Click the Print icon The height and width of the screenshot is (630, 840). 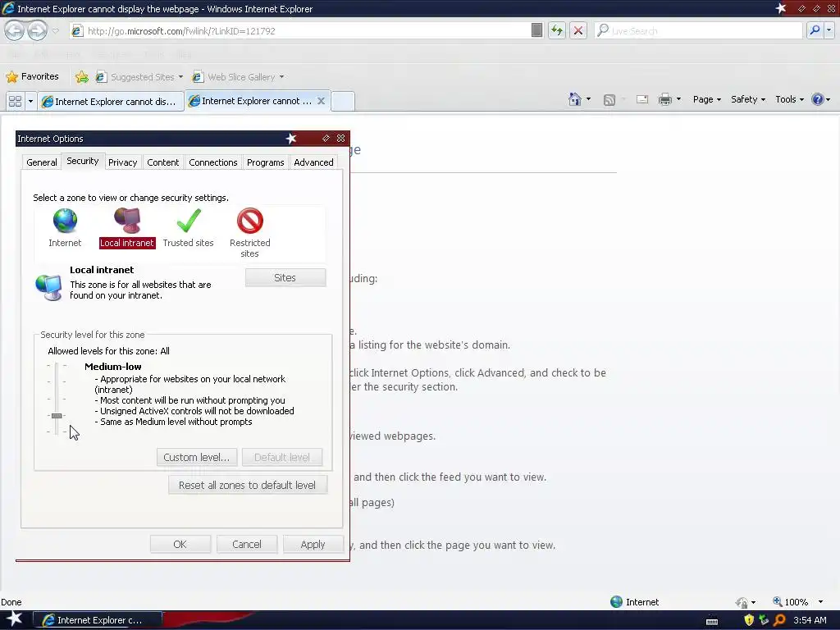(664, 99)
